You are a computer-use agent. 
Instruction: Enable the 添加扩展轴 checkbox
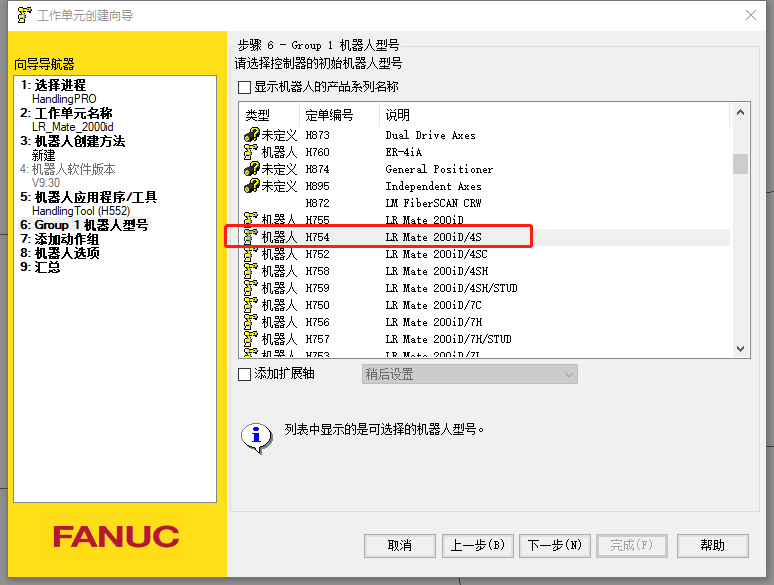[x=244, y=374]
